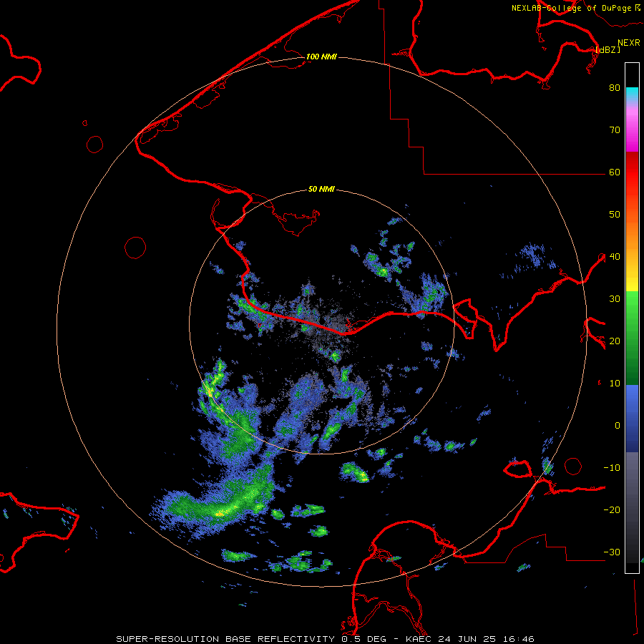Click the -30 value on the dBZ scale
The width and height of the screenshot is (644, 644).
click(612, 552)
